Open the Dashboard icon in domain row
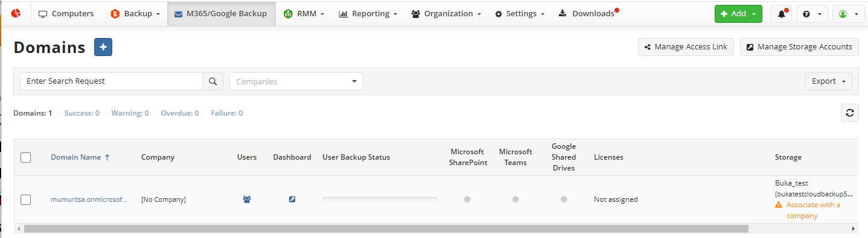The height and width of the screenshot is (238, 868). click(292, 199)
